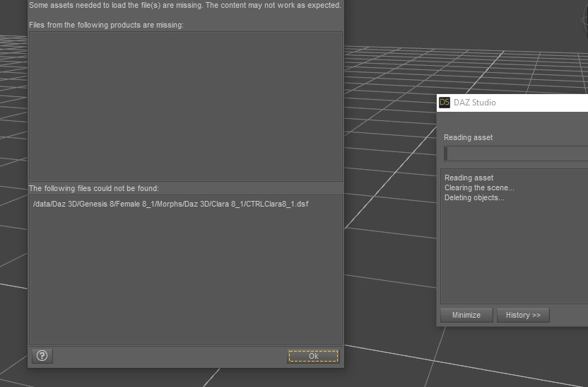Screen dimensions: 588x387
Task: Click the 'The following files could not be found:' label
Action: (x=94, y=188)
